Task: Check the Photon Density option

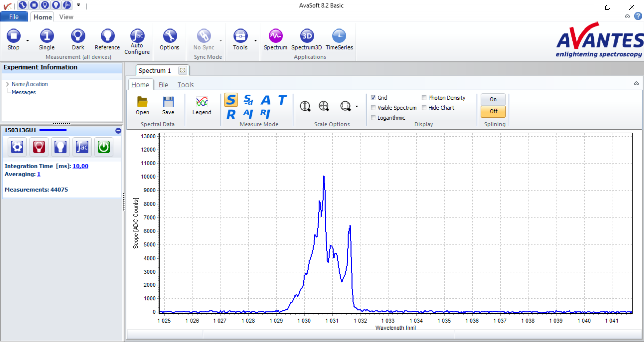Action: pyautogui.click(x=424, y=98)
